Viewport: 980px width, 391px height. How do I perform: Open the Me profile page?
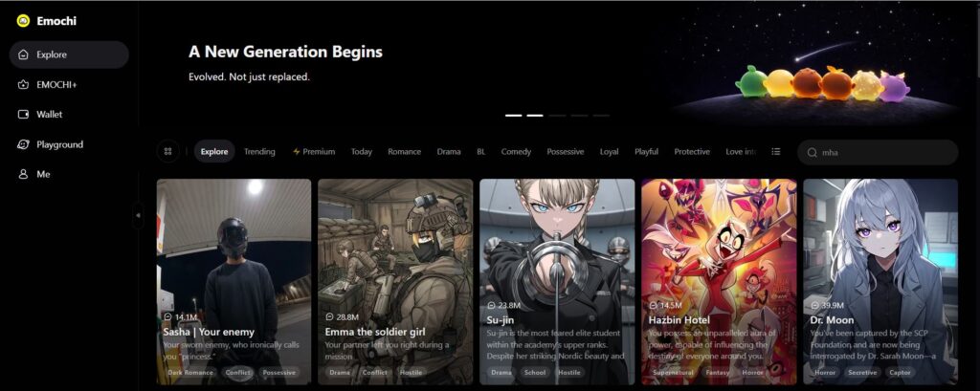point(69,174)
